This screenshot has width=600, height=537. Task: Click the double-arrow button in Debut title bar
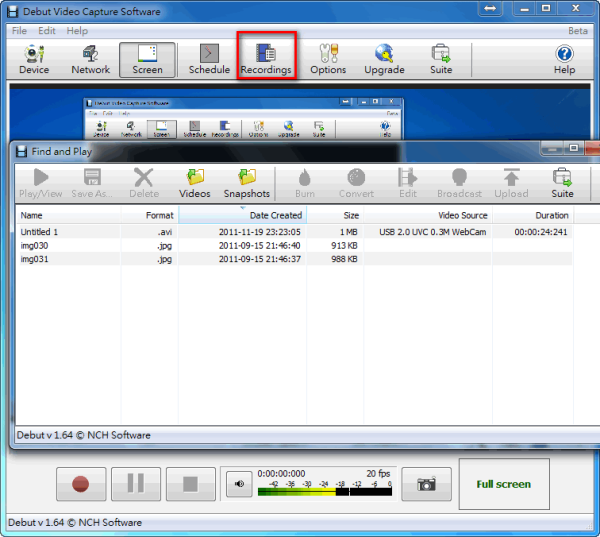pos(490,8)
